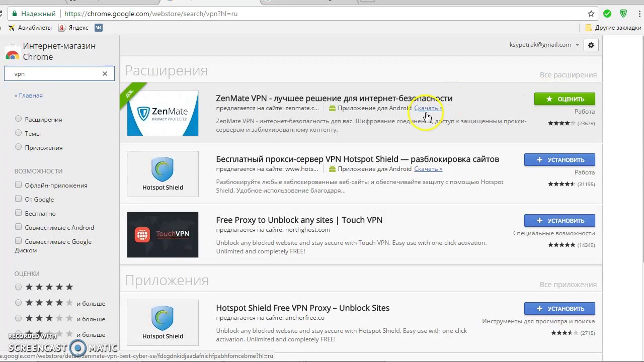Open Hotspot Shield extension thumbnail
The width and height of the screenshot is (644, 362).
[163, 174]
